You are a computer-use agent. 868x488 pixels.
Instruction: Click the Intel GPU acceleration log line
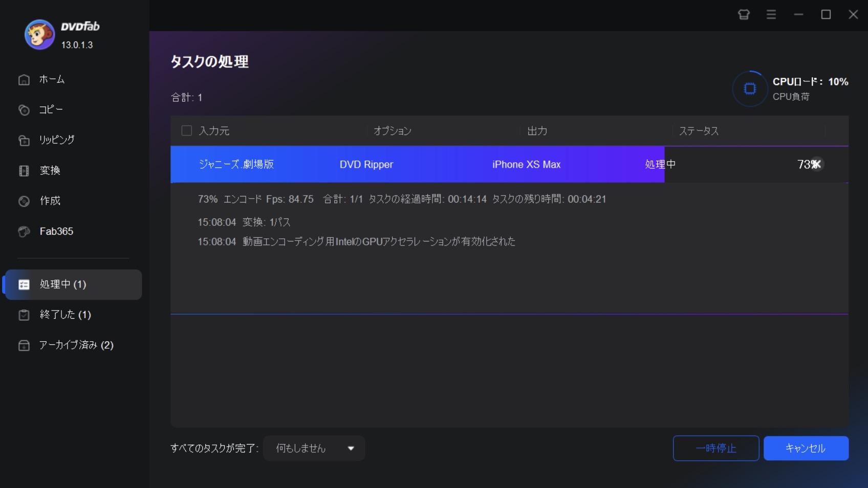click(x=356, y=241)
